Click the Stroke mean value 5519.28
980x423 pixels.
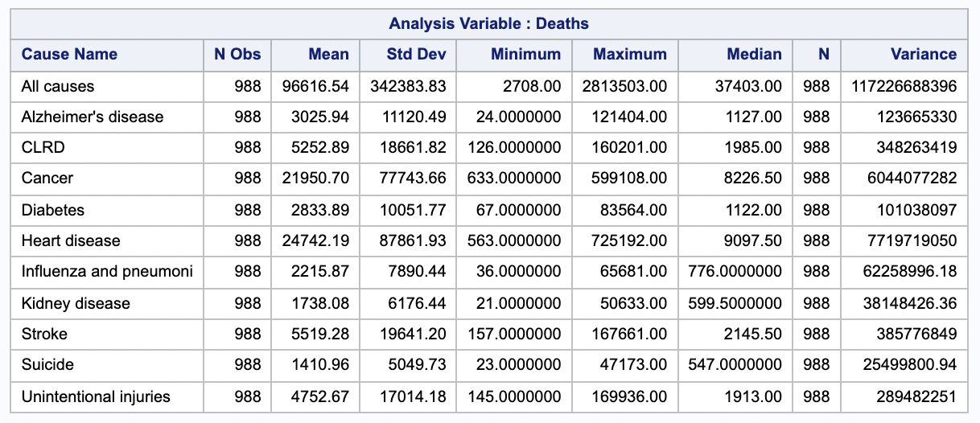click(320, 334)
